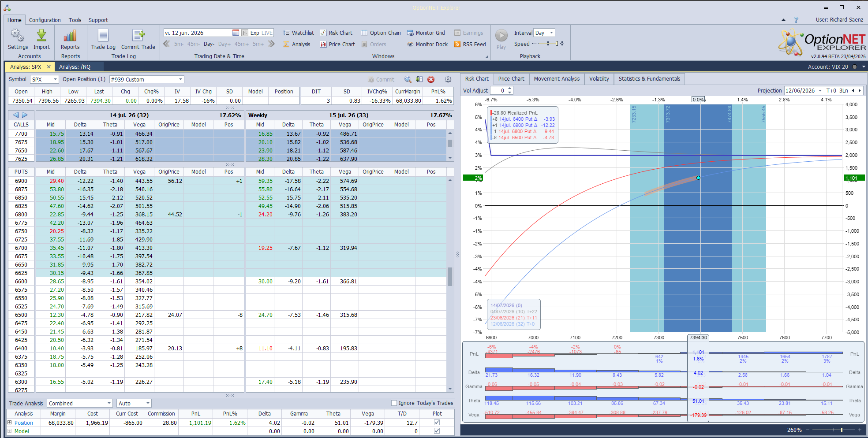
Task: Click the Import accounts icon
Action: 41,39
